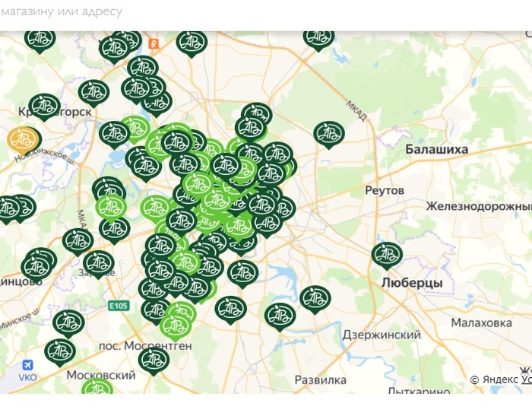
Task: Select the store marker at top edge, right of center
Action: point(318,41)
